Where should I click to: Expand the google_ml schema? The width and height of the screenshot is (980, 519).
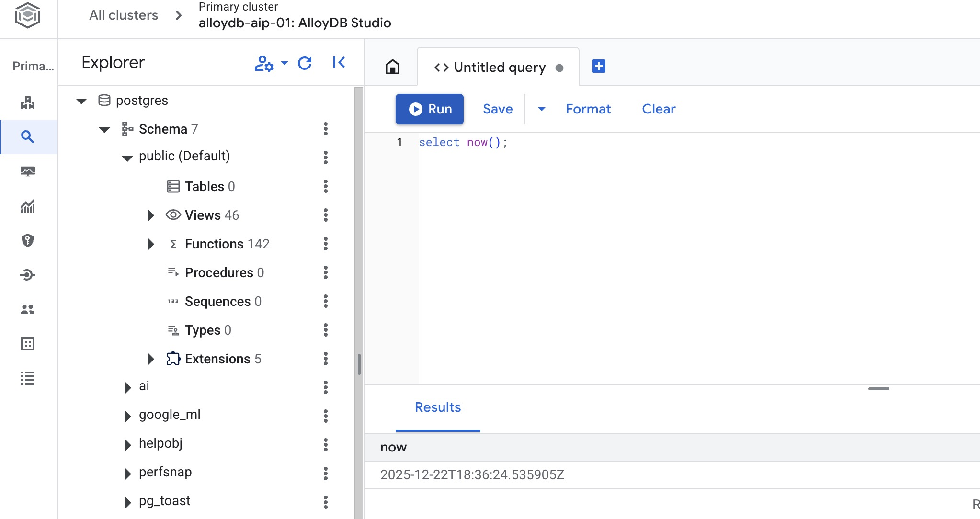click(x=128, y=416)
